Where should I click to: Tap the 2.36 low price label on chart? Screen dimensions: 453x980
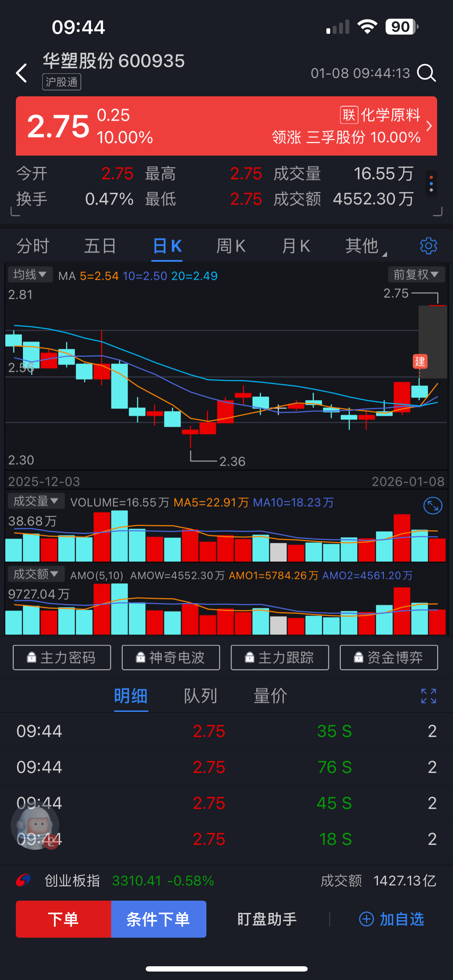(232, 461)
